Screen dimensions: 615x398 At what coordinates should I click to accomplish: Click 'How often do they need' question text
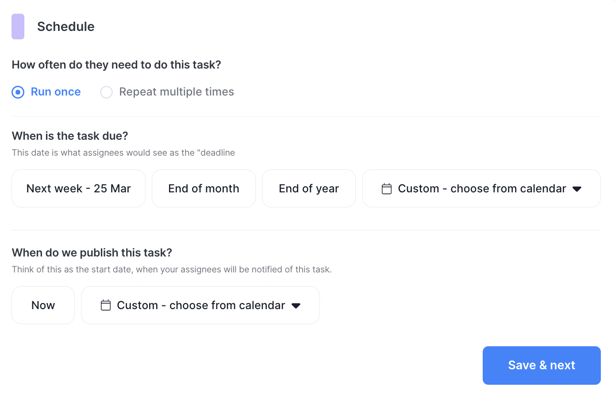pyautogui.click(x=116, y=65)
